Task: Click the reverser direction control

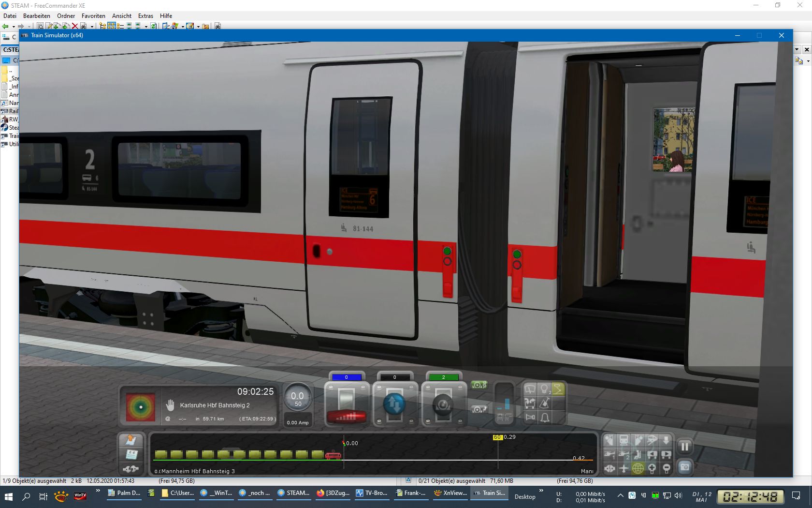Action: tap(395, 404)
